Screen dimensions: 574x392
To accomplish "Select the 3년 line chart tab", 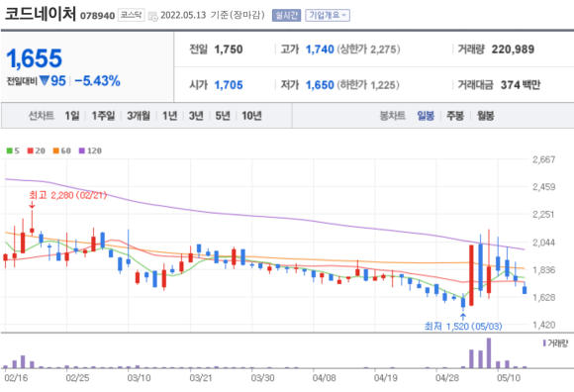I will [x=196, y=116].
